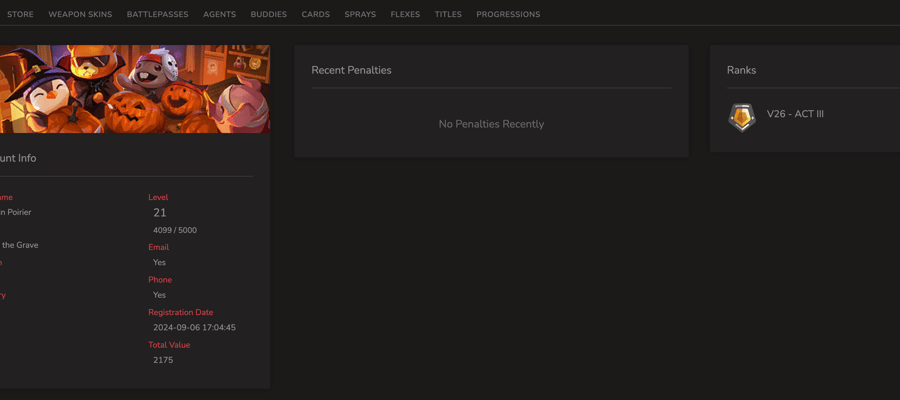Click the Halloween player card banner
Image resolution: width=900 pixels, height=400 pixels.
point(135,89)
